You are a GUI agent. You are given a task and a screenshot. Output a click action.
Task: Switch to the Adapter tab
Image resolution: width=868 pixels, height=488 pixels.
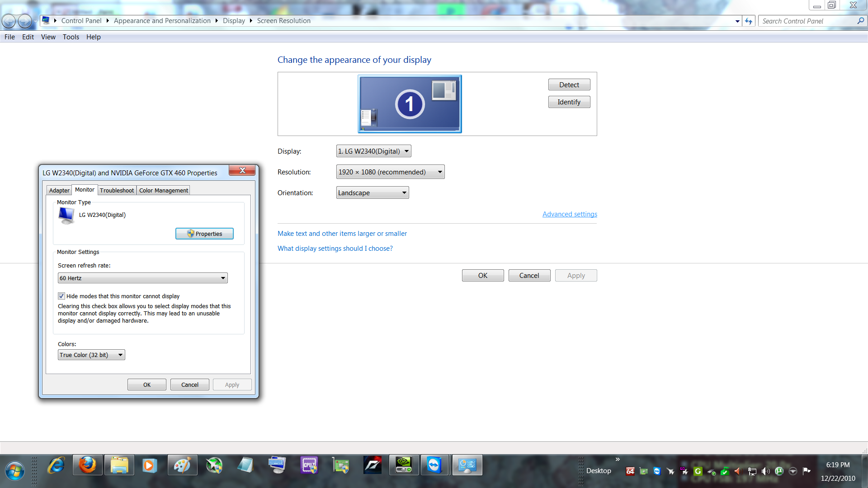59,190
